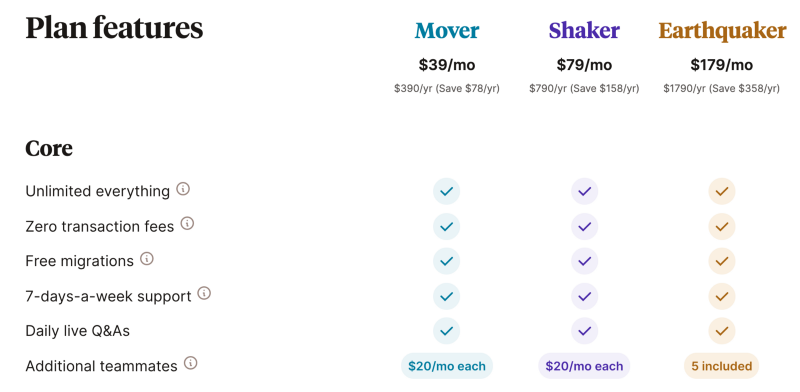Click the $390/yr annual savings text
The image size is (800, 392).
(446, 89)
